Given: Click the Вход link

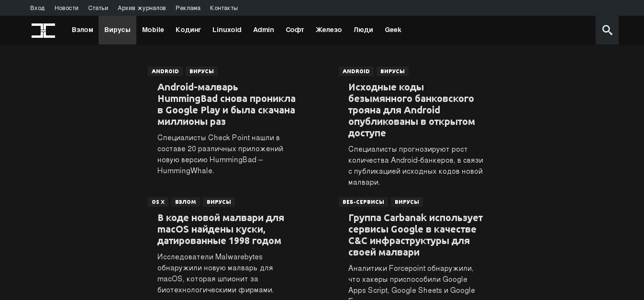Looking at the screenshot, I should coord(37,8).
